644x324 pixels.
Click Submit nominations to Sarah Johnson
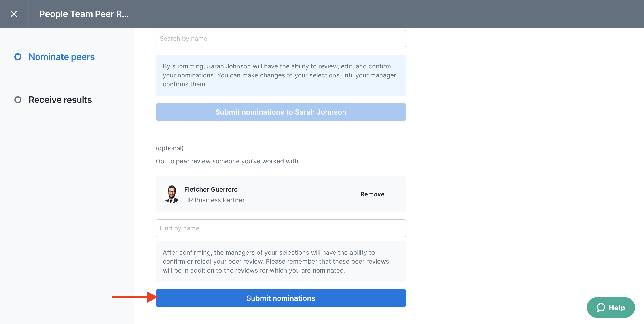point(280,112)
